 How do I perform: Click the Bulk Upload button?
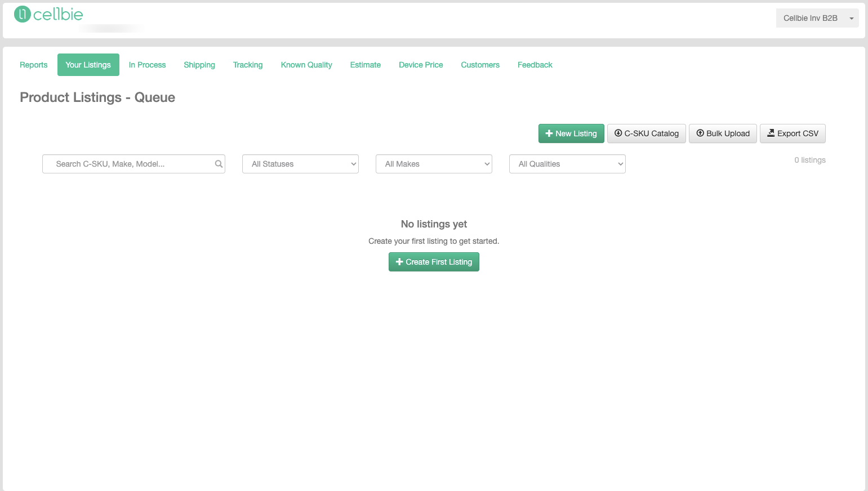tap(723, 133)
